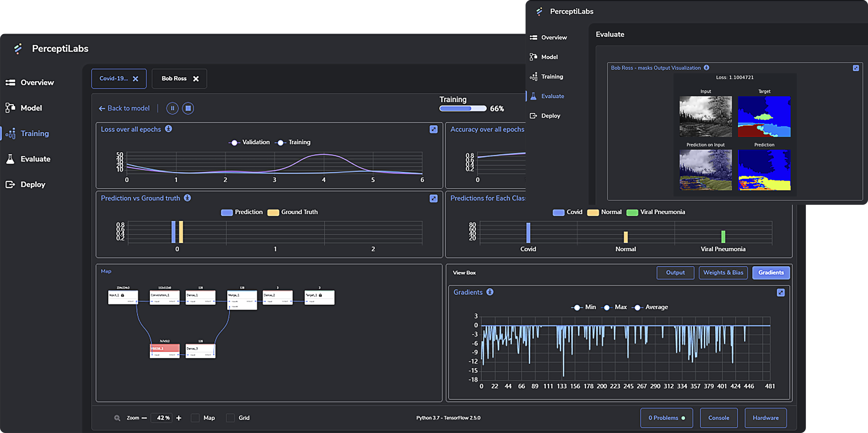This screenshot has height=433, width=868.
Task: Expand Prediction vs Ground truth chart
Action: pos(433,198)
